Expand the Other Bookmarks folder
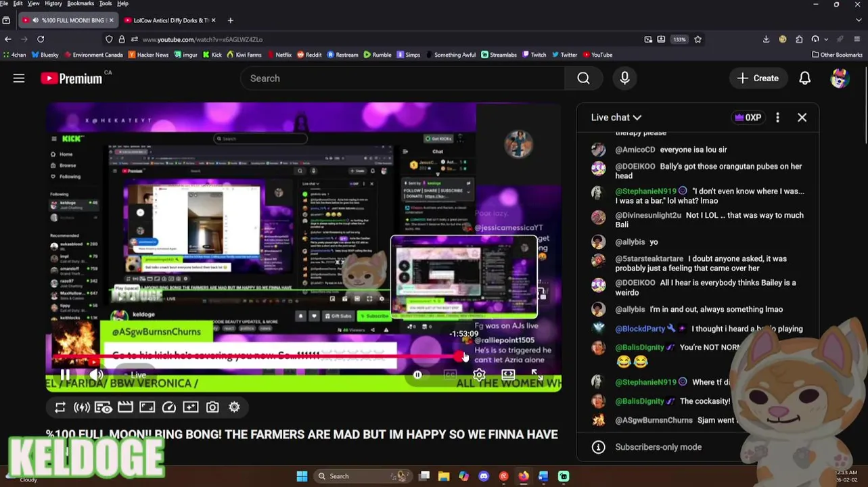The image size is (868, 487). click(x=837, y=55)
